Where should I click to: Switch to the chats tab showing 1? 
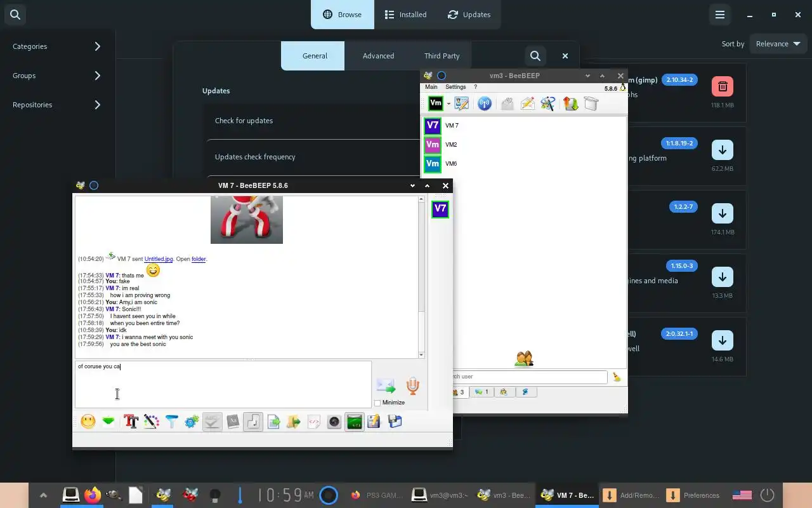coord(481,392)
